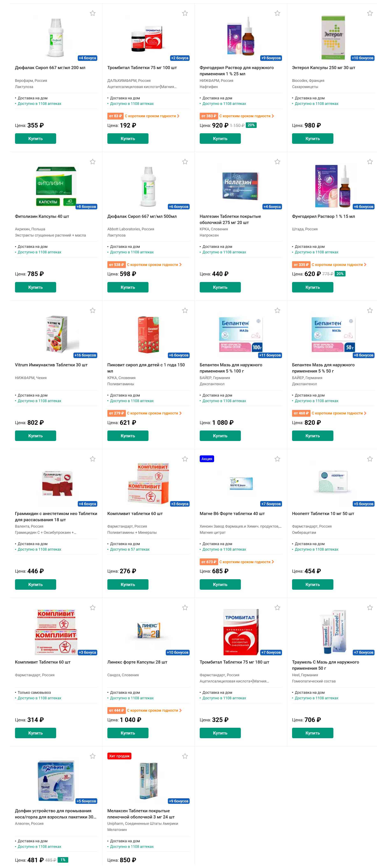Add Фитолизин Капсулы to favorites star
Screen dimensions: 377x868
pyautogui.click(x=93, y=162)
